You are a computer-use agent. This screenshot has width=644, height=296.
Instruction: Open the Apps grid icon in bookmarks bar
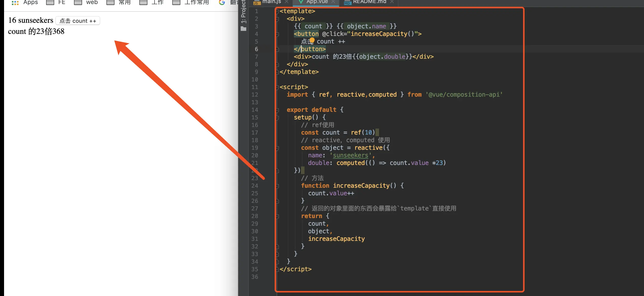[15, 3]
